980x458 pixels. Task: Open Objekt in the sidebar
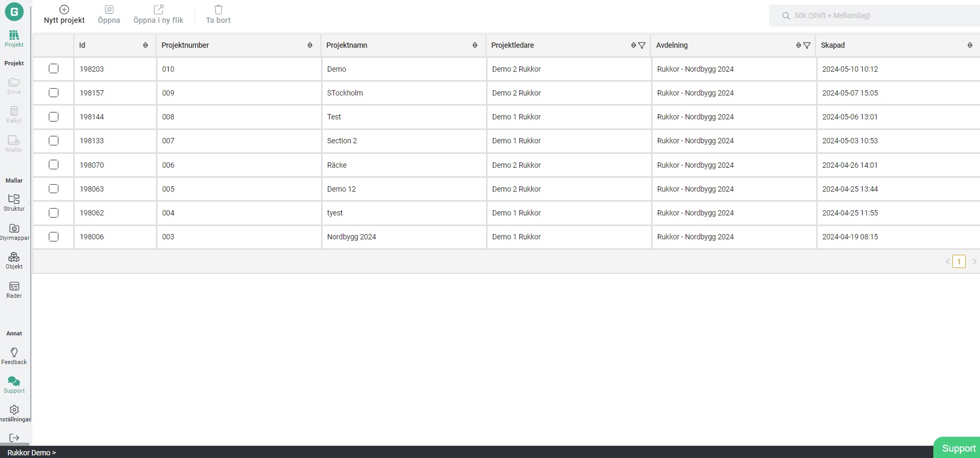(x=14, y=261)
